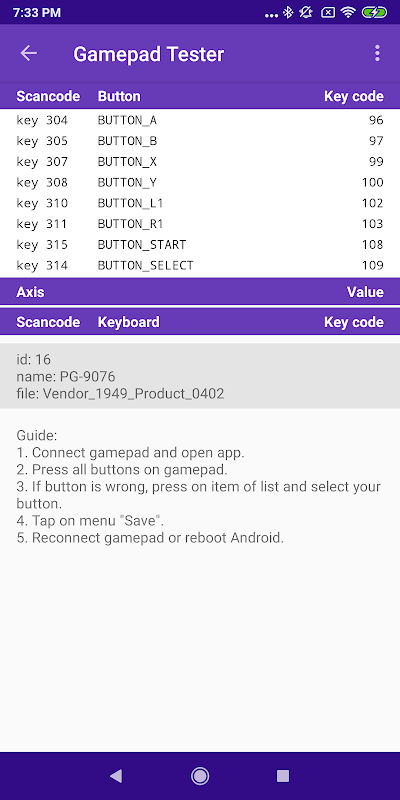Screen dimensions: 400x800
Task: Select the BUTTON_A list row
Action: pos(200,120)
